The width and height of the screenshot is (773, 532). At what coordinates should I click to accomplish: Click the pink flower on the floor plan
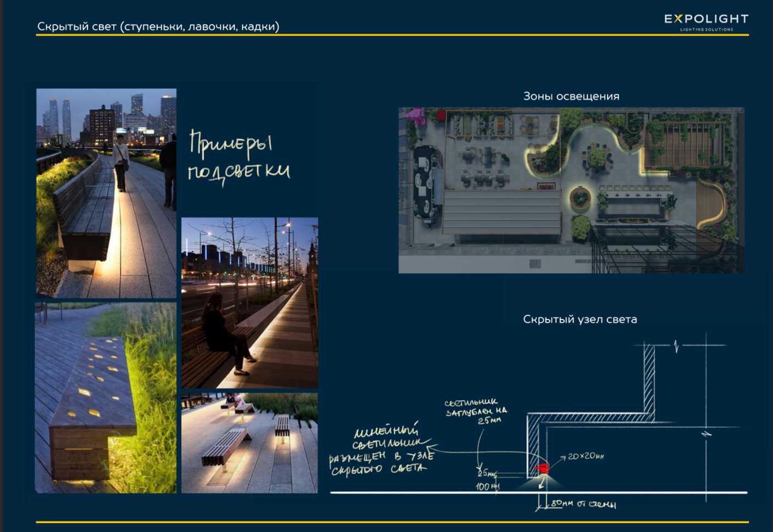416,116
